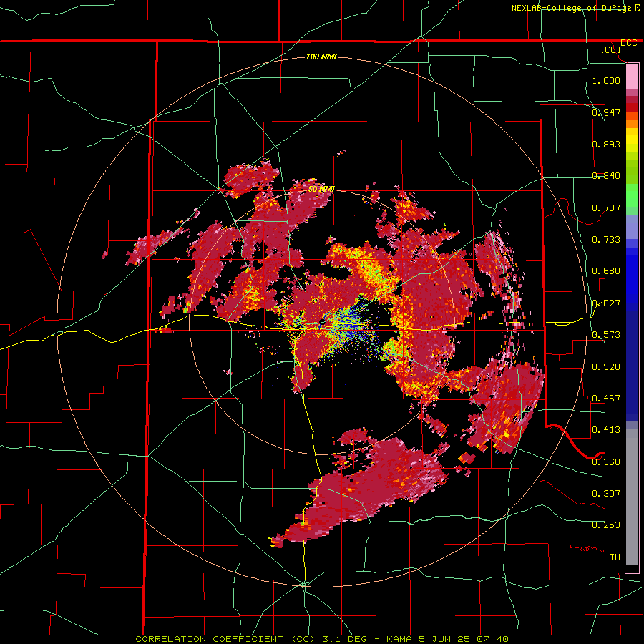Click the 0.573 legend value

pyautogui.click(x=606, y=335)
